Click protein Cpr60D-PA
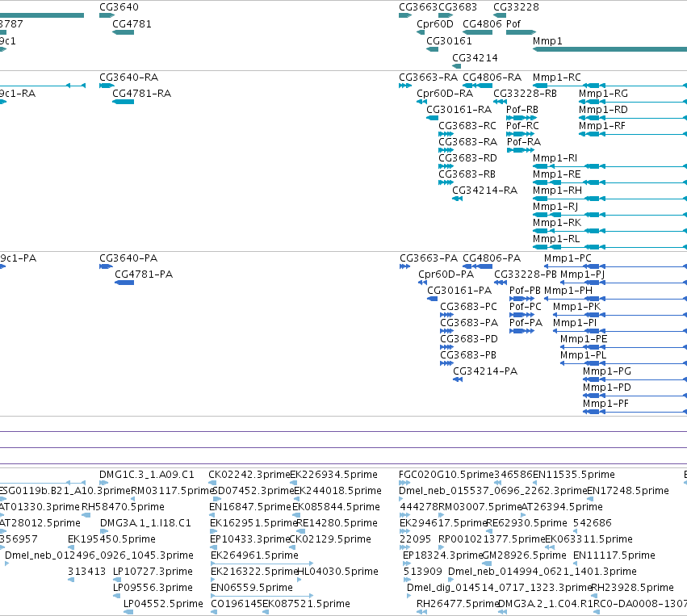This screenshot has height=616, width=687. pos(446,274)
